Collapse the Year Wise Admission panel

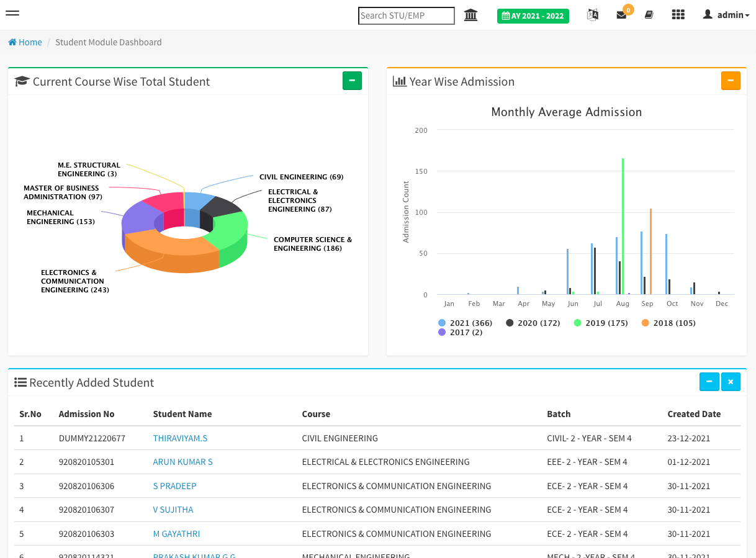[x=731, y=81]
